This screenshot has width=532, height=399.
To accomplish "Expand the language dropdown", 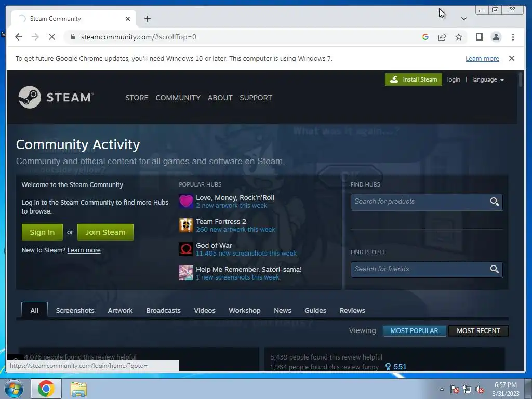I will point(488,79).
